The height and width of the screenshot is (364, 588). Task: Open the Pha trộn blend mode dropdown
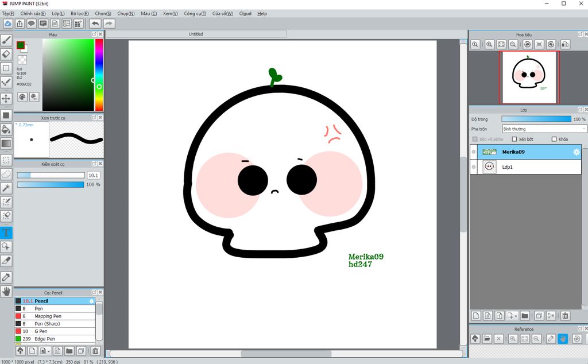click(x=544, y=129)
